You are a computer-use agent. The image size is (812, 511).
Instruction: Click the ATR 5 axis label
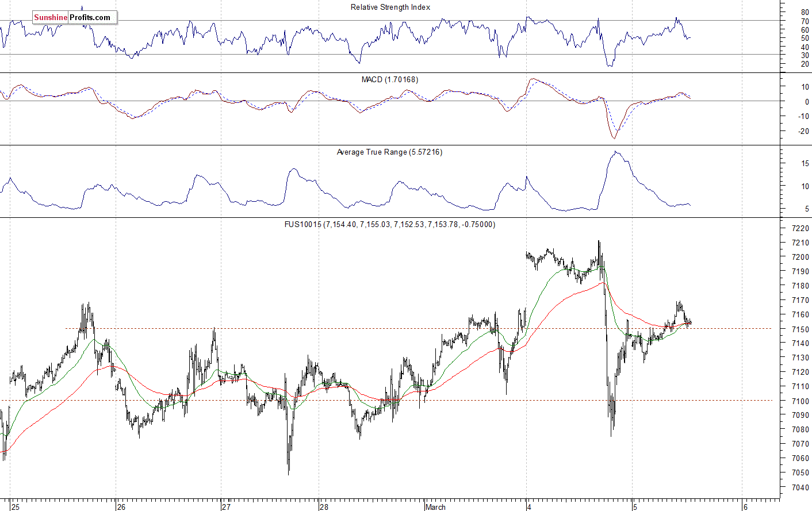(x=807, y=209)
